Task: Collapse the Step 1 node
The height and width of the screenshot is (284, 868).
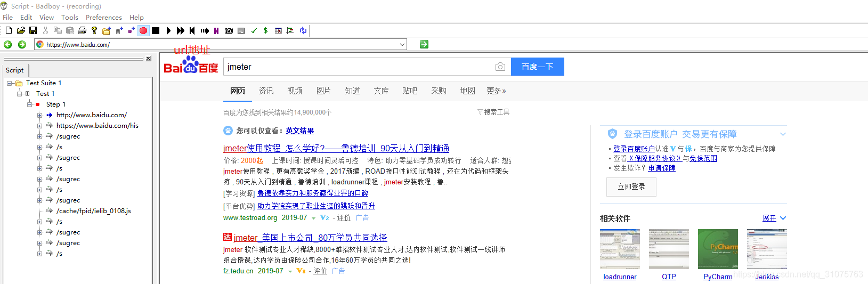Action: coord(30,104)
